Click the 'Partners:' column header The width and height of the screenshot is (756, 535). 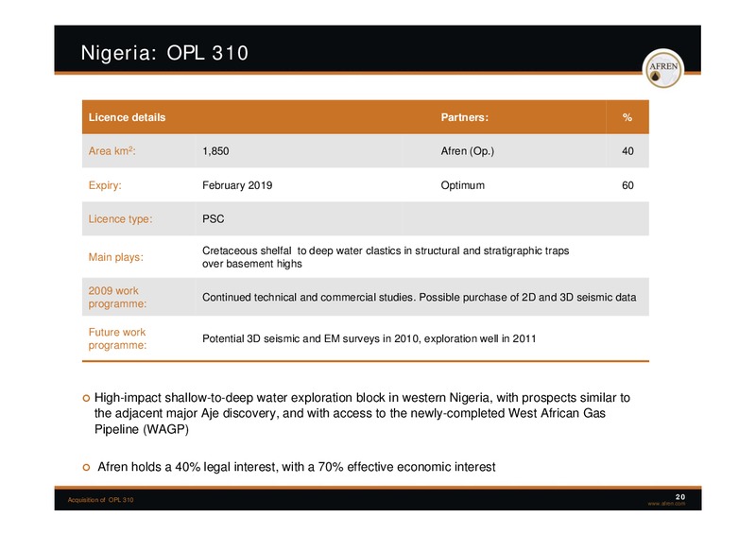coord(464,117)
